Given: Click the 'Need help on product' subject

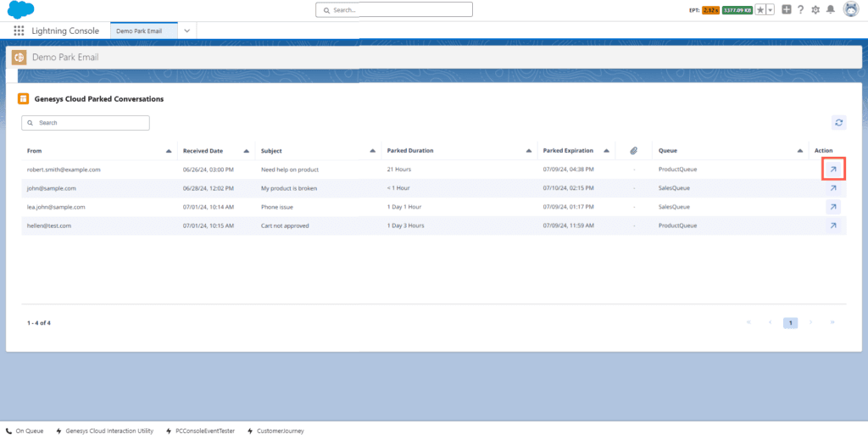Looking at the screenshot, I should [x=290, y=170].
